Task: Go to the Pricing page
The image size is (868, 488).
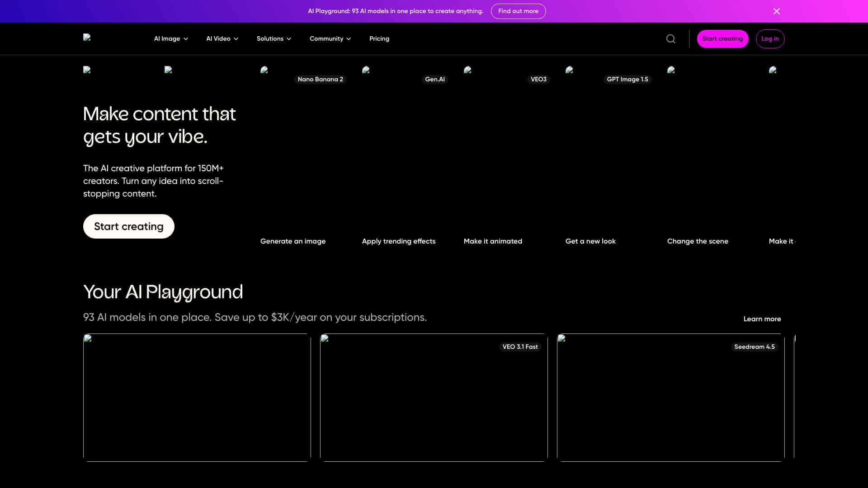Action: (379, 39)
